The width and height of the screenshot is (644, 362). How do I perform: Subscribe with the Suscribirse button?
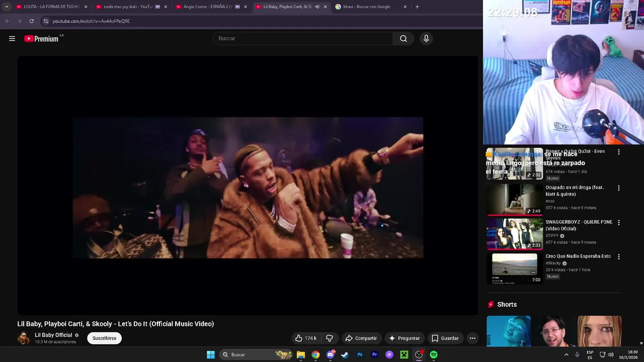pos(105,338)
